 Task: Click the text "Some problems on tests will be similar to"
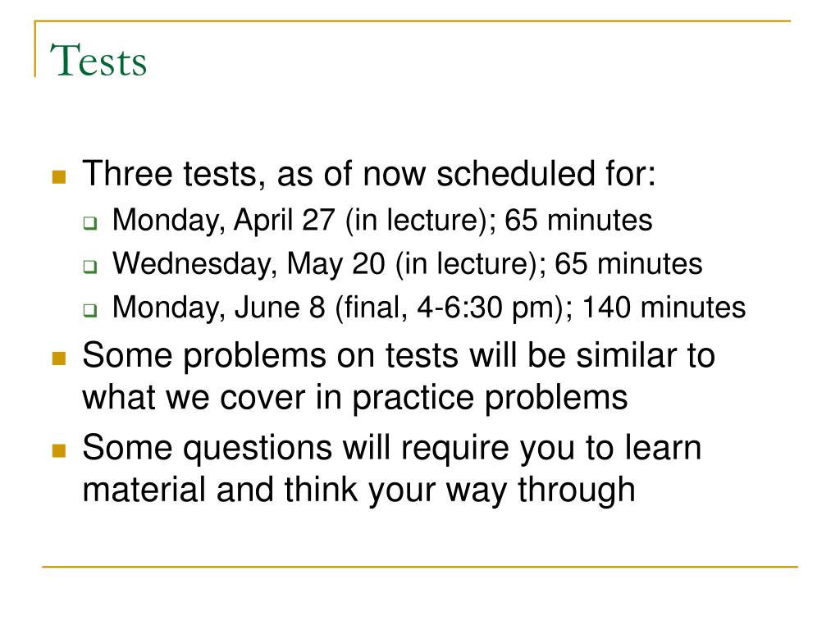point(399,355)
